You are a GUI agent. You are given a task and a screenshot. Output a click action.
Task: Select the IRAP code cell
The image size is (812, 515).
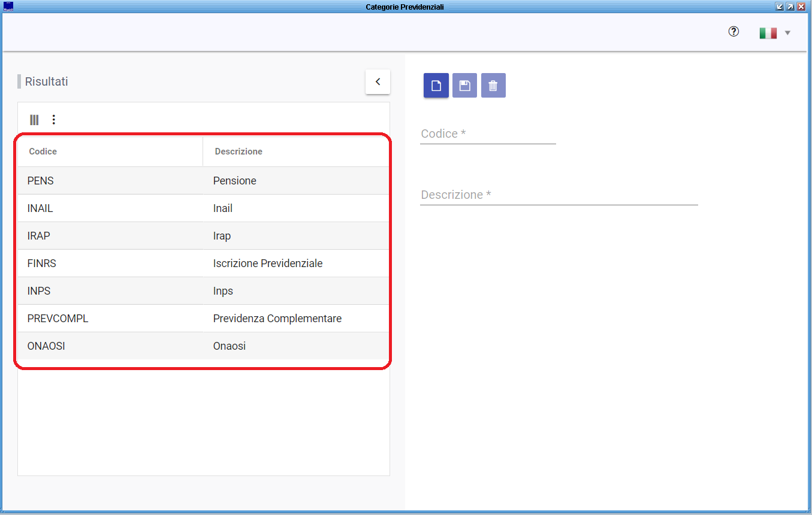110,236
